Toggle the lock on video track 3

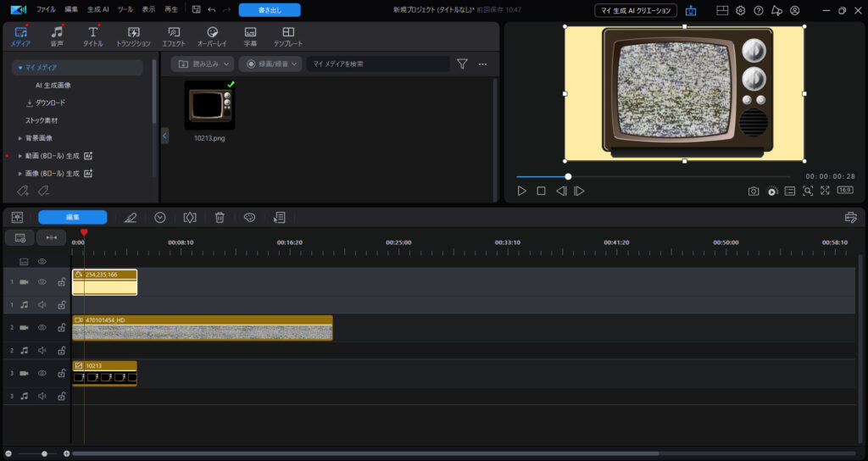coord(61,373)
